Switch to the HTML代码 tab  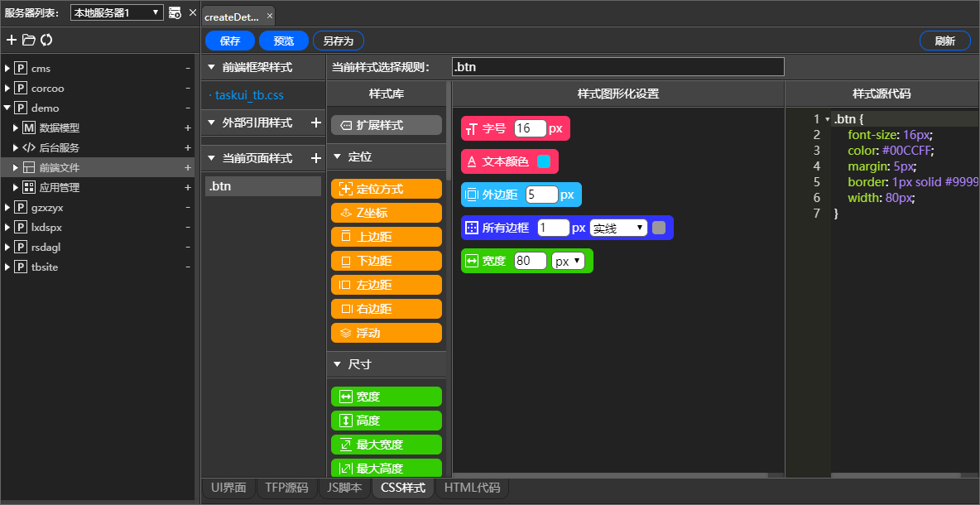[471, 488]
